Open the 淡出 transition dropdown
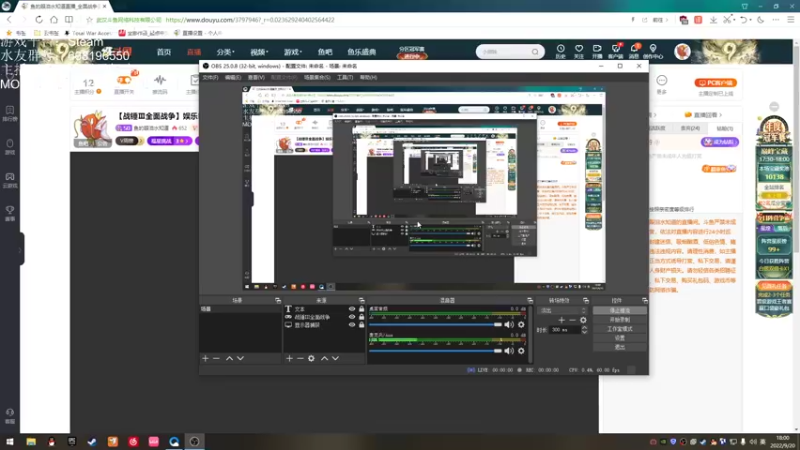 [562, 310]
